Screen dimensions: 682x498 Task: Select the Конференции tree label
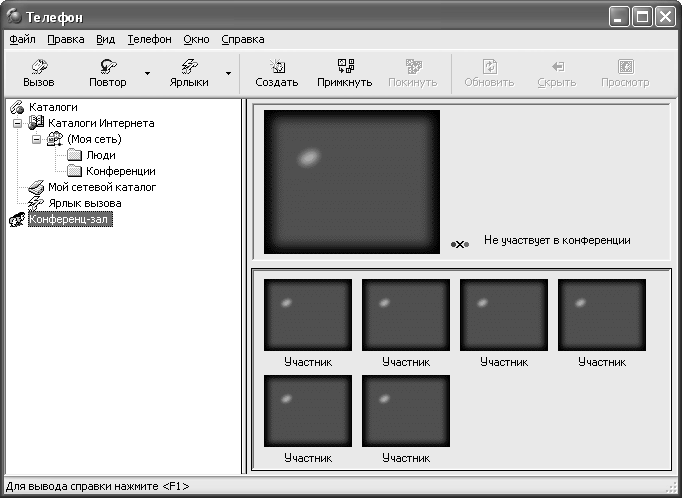coord(121,171)
